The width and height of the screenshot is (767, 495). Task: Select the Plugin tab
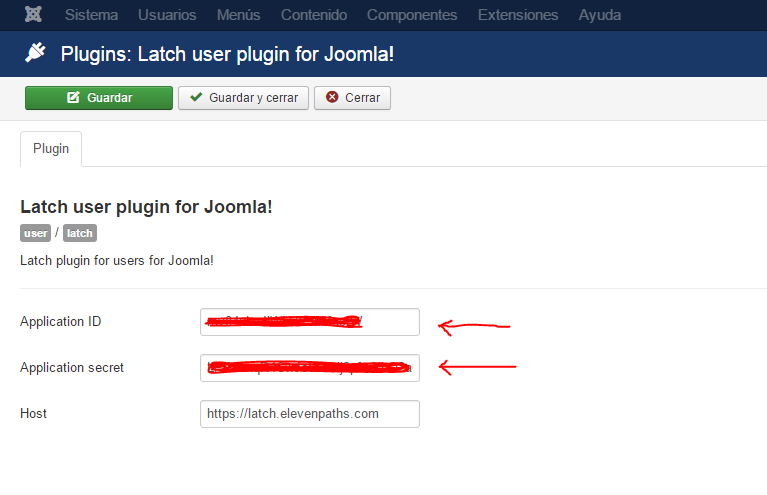(51, 149)
